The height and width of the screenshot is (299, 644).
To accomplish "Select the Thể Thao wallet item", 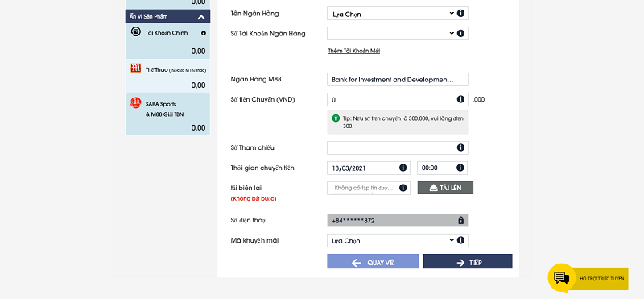I will point(168,76).
